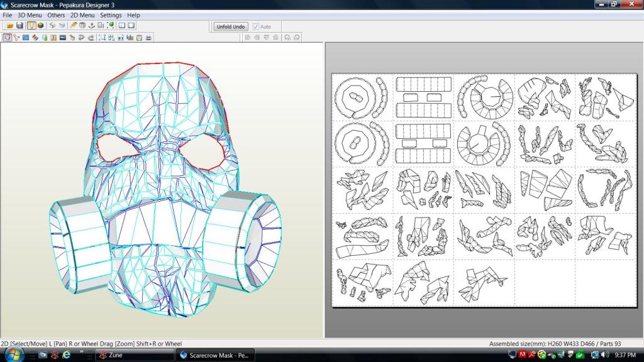Image resolution: width=644 pixels, height=362 pixels.
Task: Toggle the multicolored texture cube icon
Action: (x=41, y=26)
